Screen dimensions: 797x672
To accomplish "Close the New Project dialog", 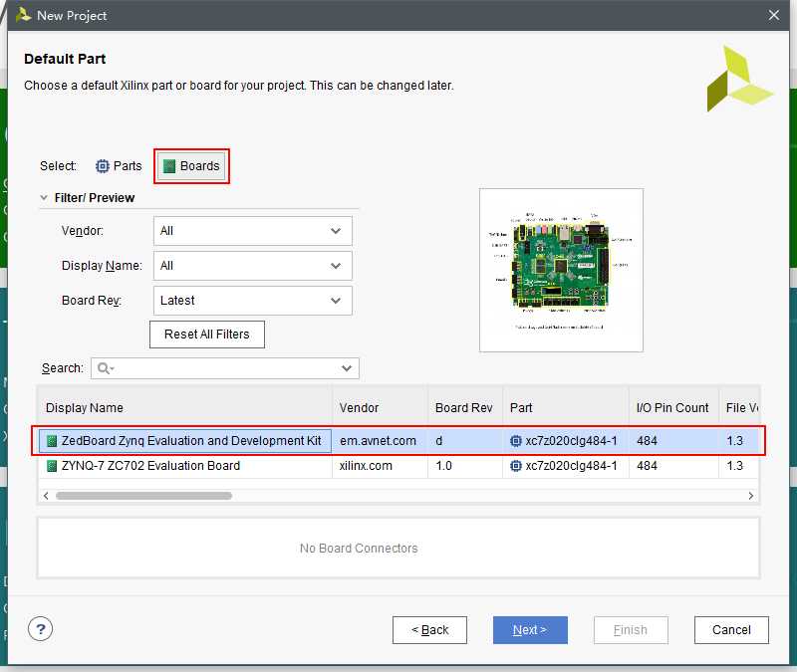I will (774, 15).
